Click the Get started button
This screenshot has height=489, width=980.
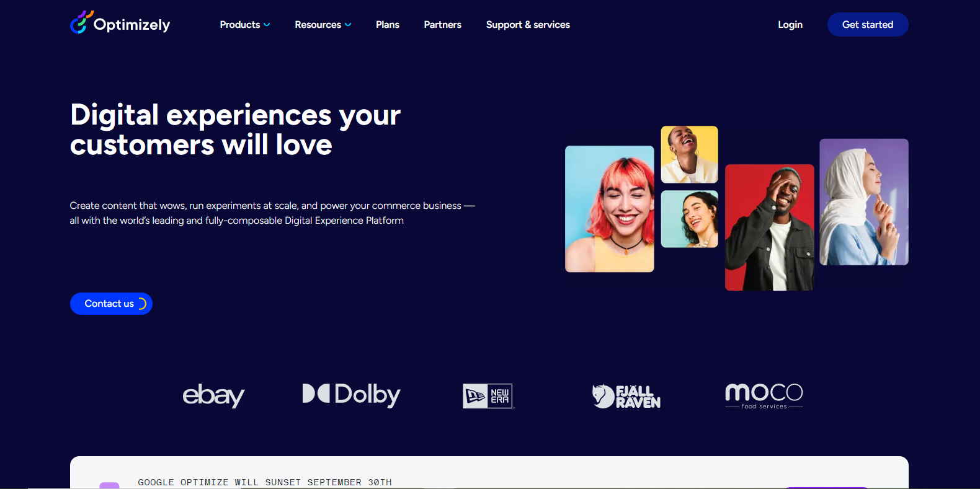[x=868, y=25]
